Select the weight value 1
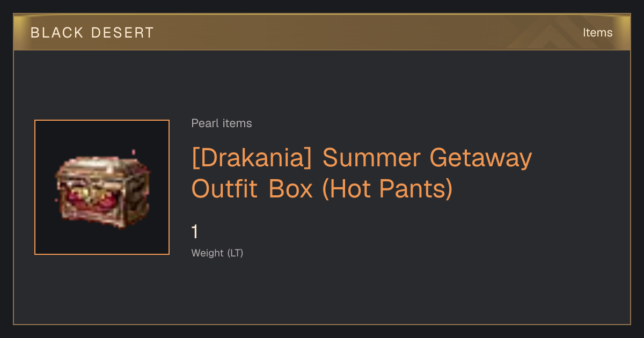Screen dimensions: 644x338 click(x=195, y=232)
